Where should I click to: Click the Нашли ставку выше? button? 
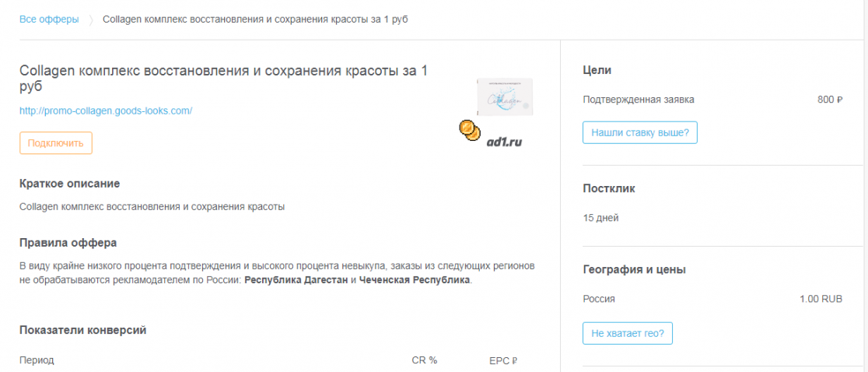point(639,133)
